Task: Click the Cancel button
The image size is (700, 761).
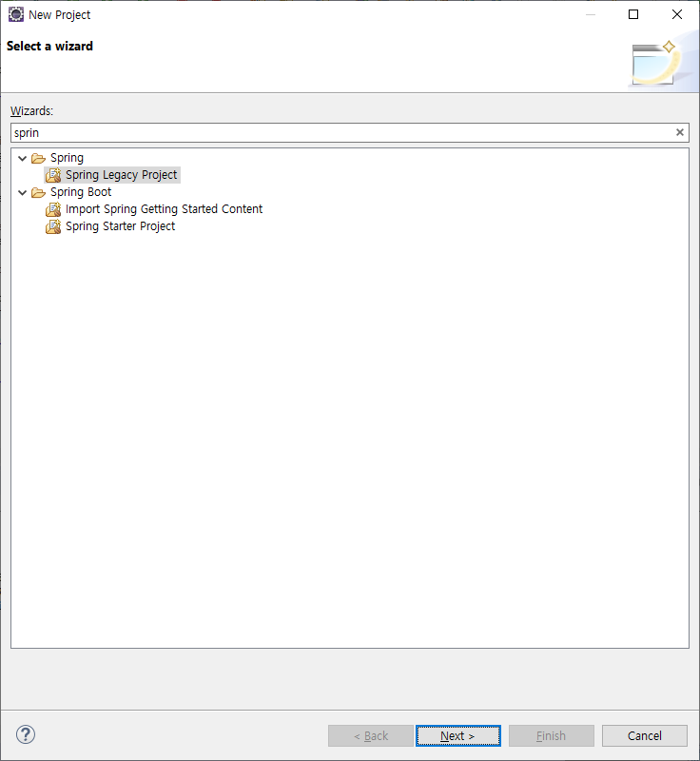Action: click(644, 735)
